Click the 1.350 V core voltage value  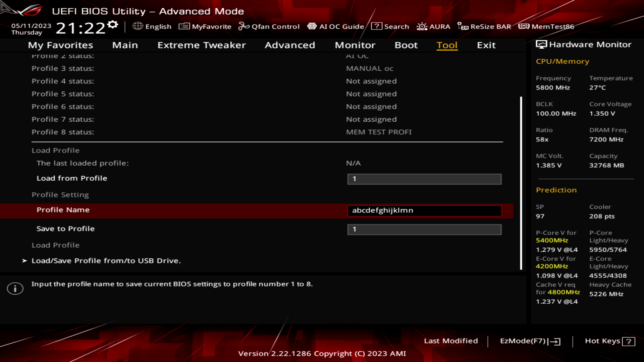[602, 114]
